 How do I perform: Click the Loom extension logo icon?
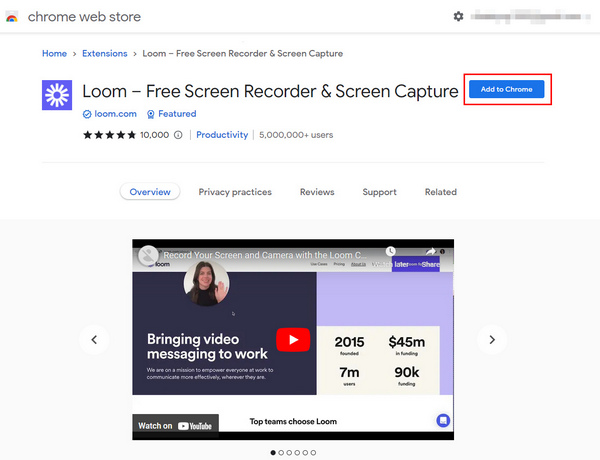click(57, 95)
